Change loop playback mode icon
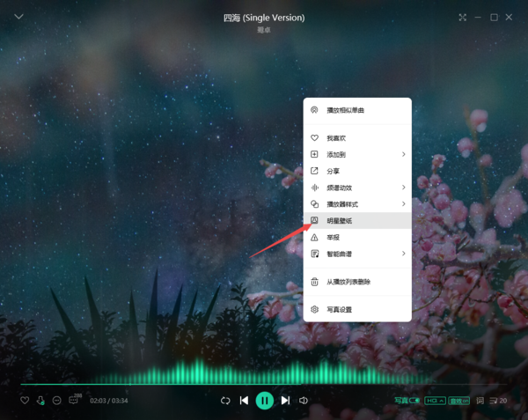Image resolution: width=528 pixels, height=420 pixels. (x=225, y=401)
